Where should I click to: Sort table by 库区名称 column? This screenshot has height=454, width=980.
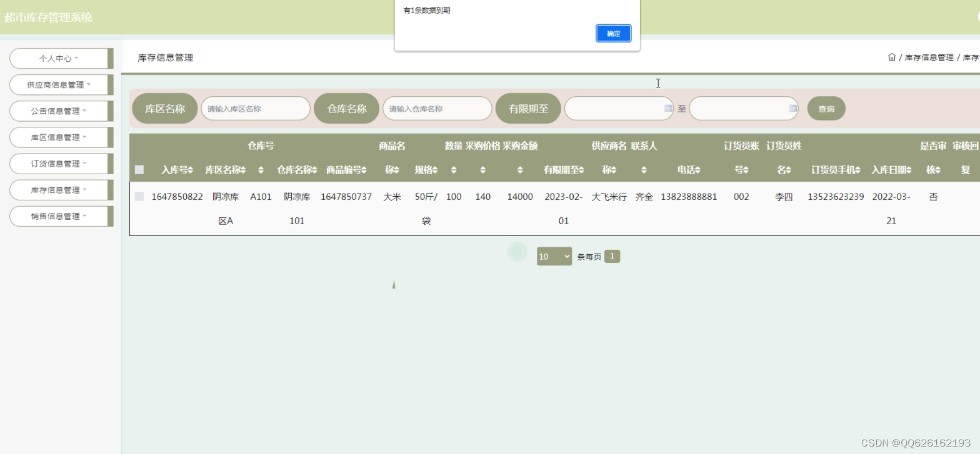[x=243, y=170]
